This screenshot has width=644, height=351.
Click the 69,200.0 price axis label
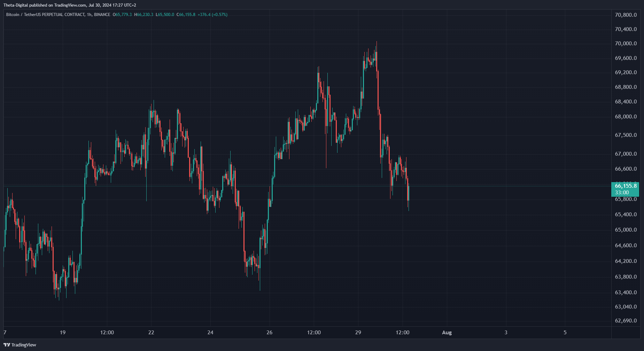[626, 72]
